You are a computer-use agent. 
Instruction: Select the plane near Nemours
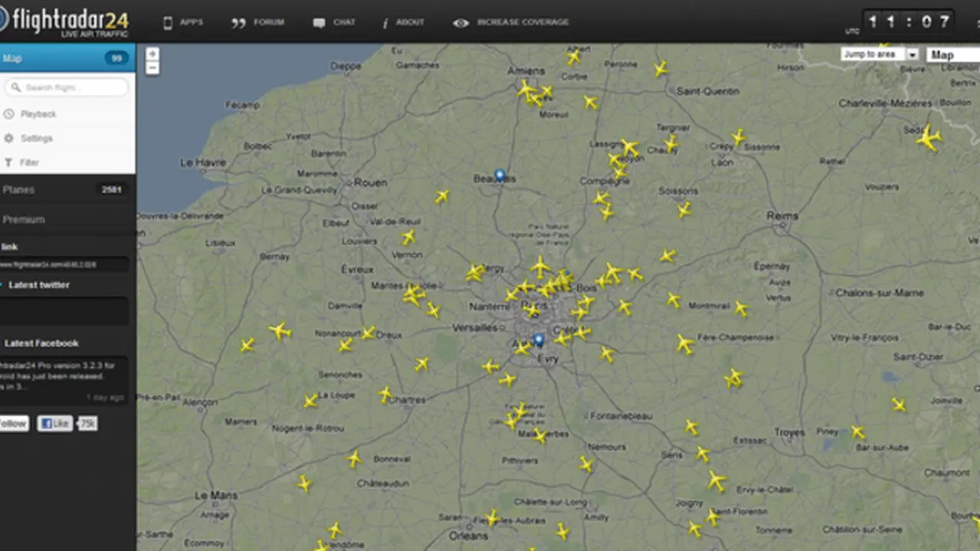586,464
